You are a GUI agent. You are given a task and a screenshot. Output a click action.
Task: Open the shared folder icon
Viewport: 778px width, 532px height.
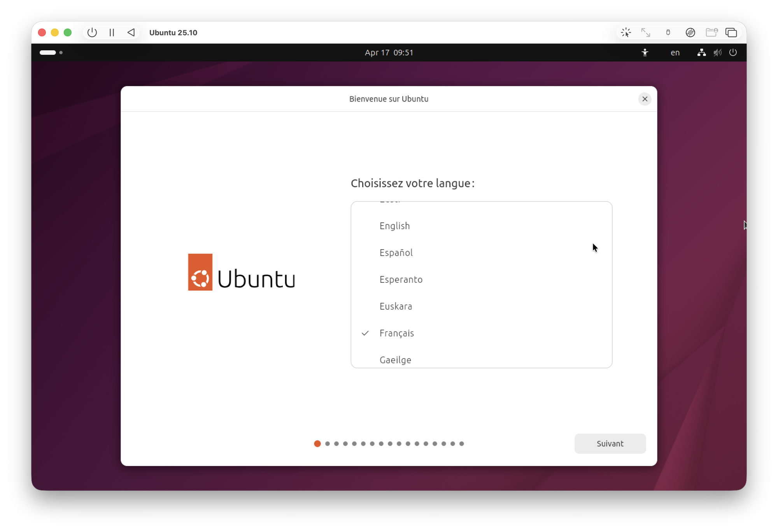tap(711, 33)
